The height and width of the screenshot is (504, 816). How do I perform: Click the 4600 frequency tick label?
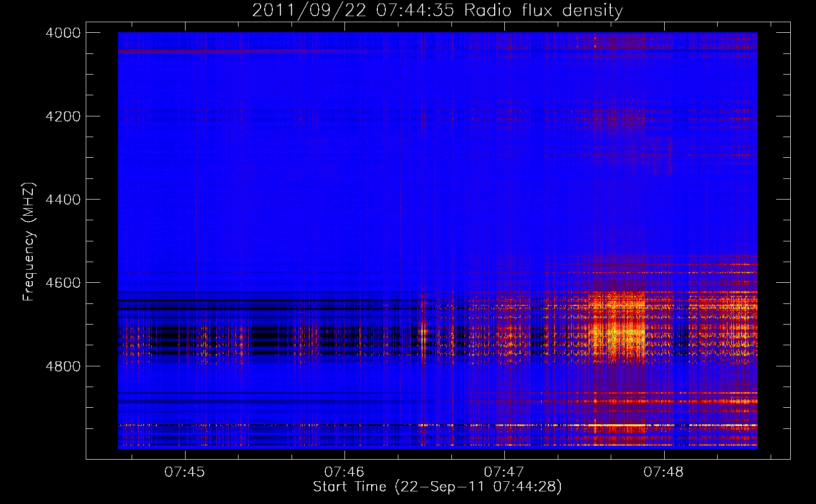(63, 283)
